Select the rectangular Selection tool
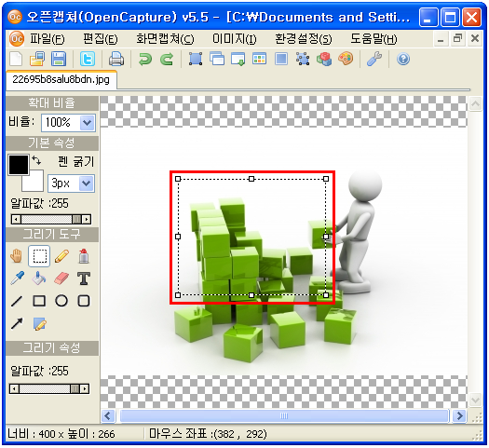 (x=39, y=256)
